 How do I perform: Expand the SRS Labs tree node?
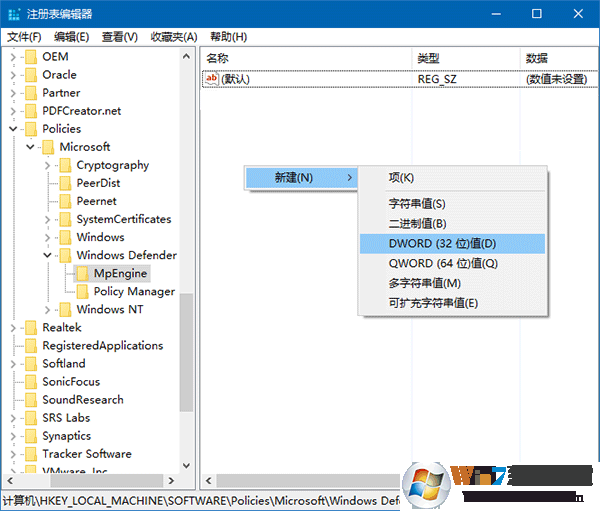tap(13, 418)
